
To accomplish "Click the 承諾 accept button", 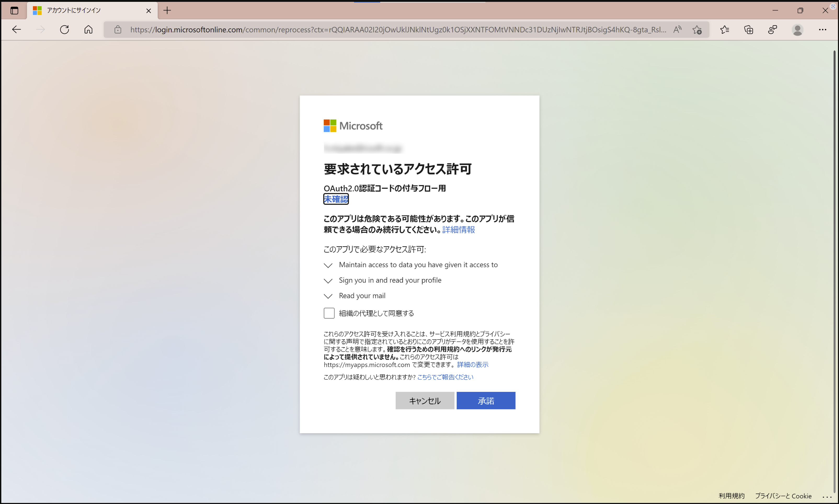I will (x=486, y=400).
